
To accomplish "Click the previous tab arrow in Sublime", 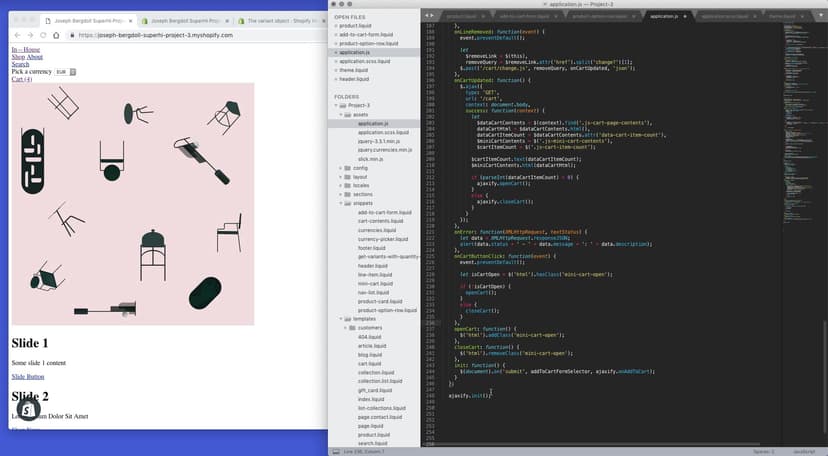I will point(427,16).
